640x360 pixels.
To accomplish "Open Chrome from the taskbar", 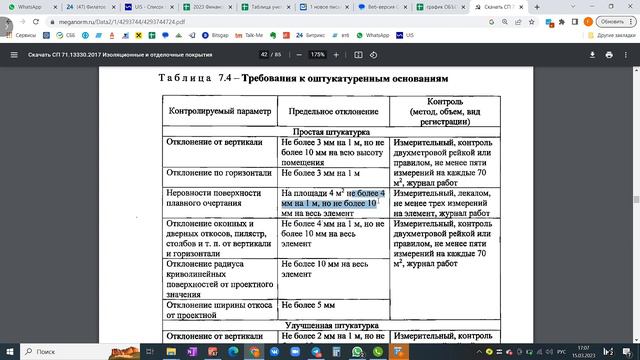I will pos(254,351).
